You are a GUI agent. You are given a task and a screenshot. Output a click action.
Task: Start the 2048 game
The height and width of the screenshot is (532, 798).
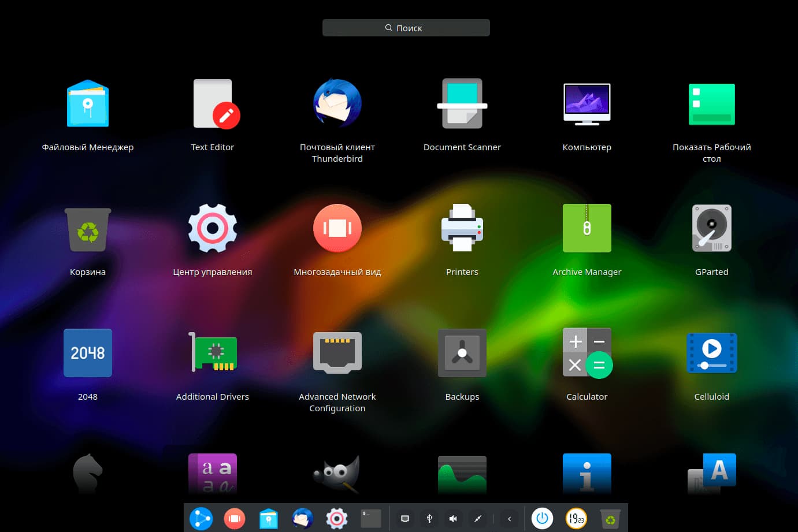click(88, 353)
